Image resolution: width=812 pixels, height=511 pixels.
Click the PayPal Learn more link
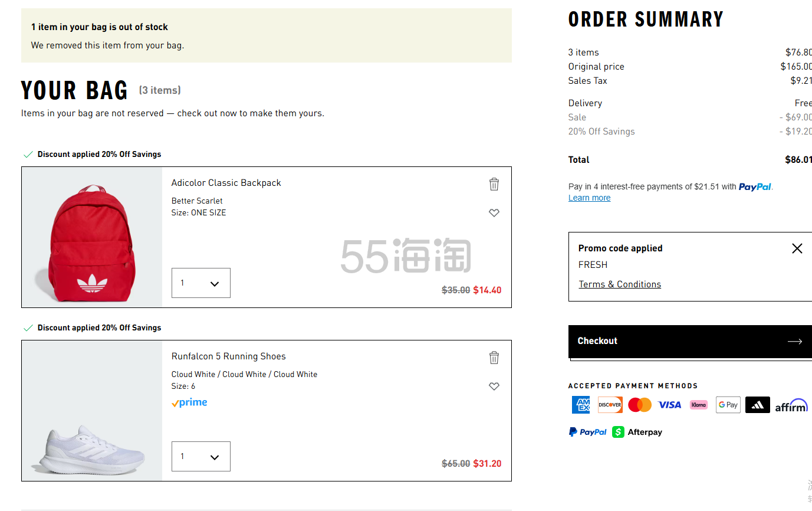589,198
